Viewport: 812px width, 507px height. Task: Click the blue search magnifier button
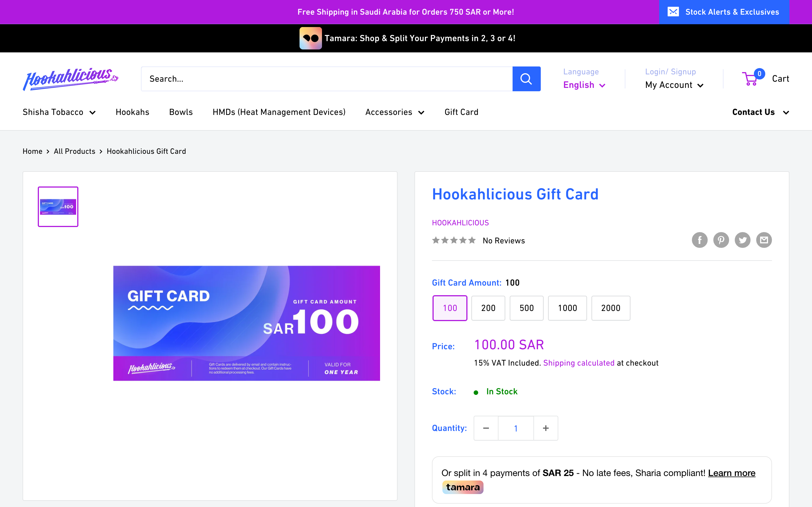[x=526, y=79]
